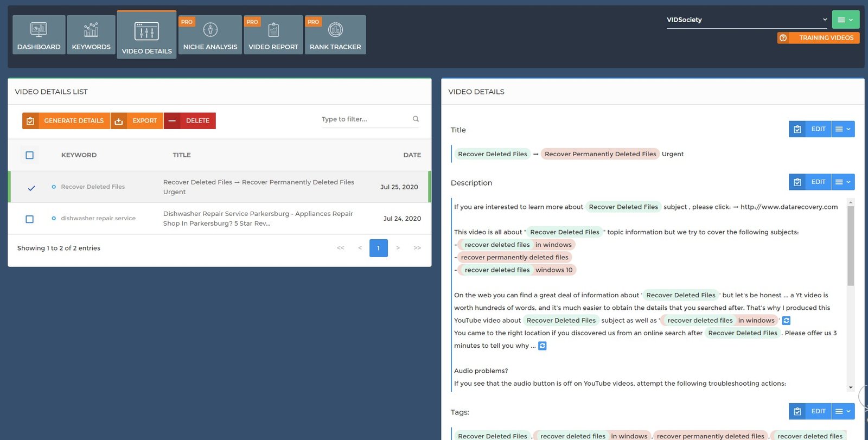This screenshot has width=868, height=440.
Task: Focus the 'Type to filter...' input field
Action: 363,119
